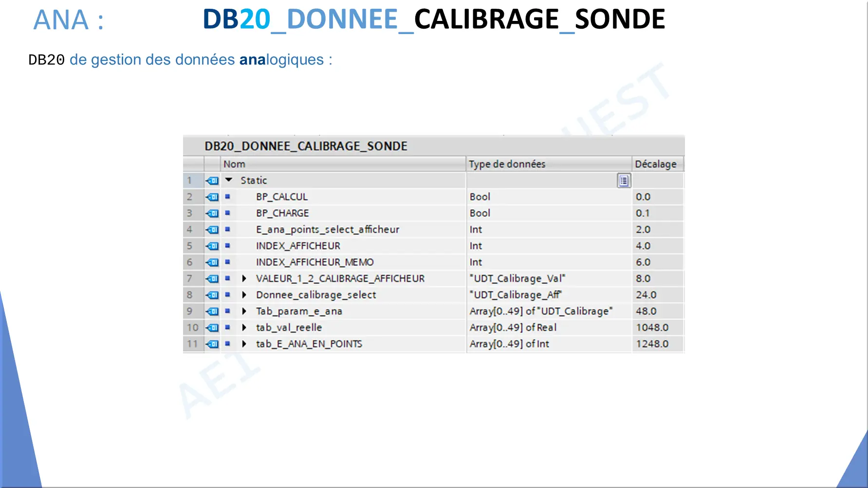Image resolution: width=868 pixels, height=488 pixels.
Task: Click Int type of E_ana_points_select_afficheur
Action: [x=476, y=230]
